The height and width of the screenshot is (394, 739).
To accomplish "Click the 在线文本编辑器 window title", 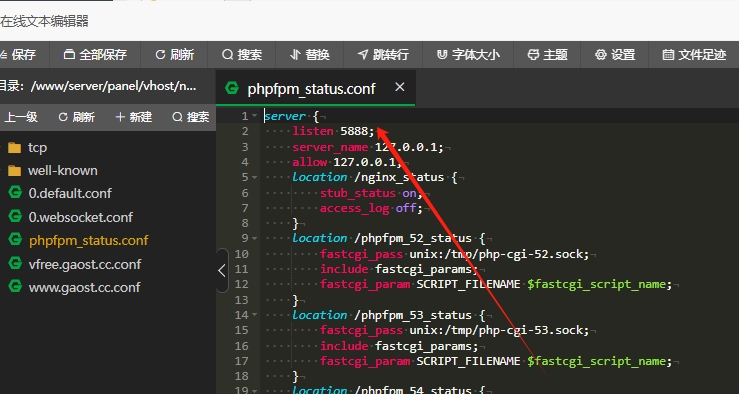I will [x=44, y=21].
